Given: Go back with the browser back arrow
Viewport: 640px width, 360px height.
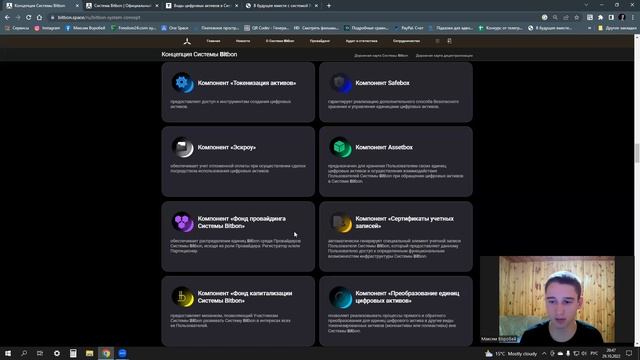Looking at the screenshot, I should (7, 18).
